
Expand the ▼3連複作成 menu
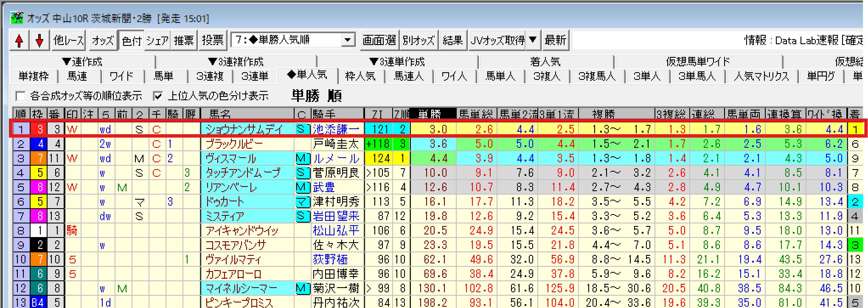click(x=236, y=62)
